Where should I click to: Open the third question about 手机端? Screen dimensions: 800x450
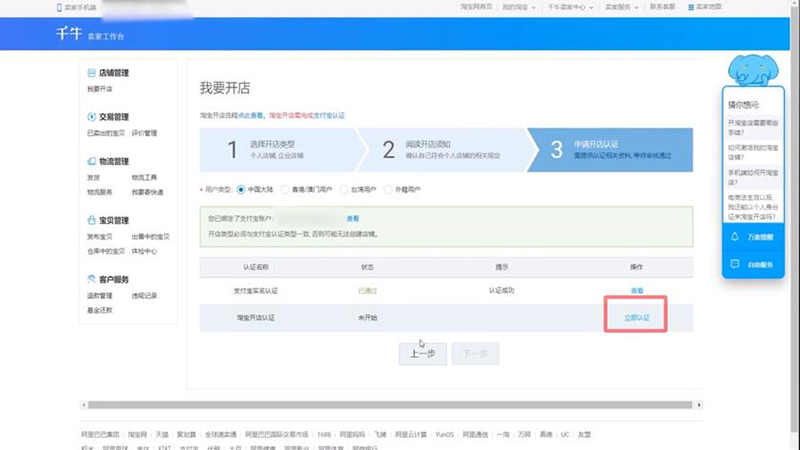click(753, 178)
